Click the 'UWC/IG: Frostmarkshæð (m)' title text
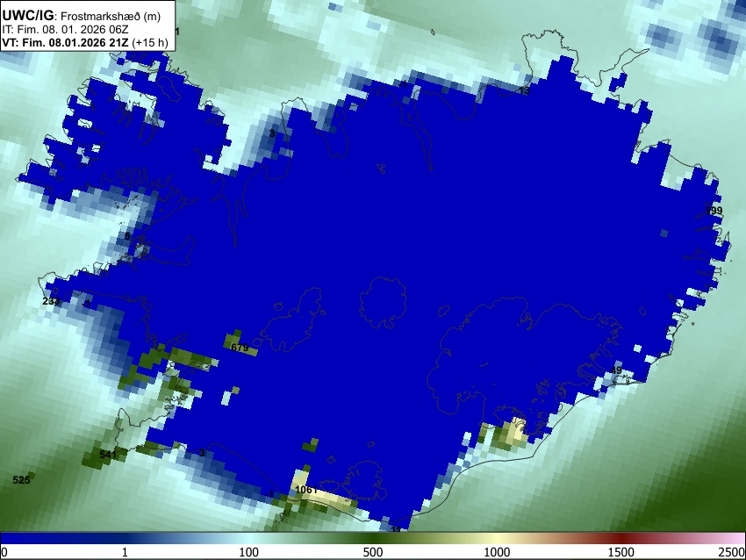This screenshot has height=560, width=746. (82, 16)
